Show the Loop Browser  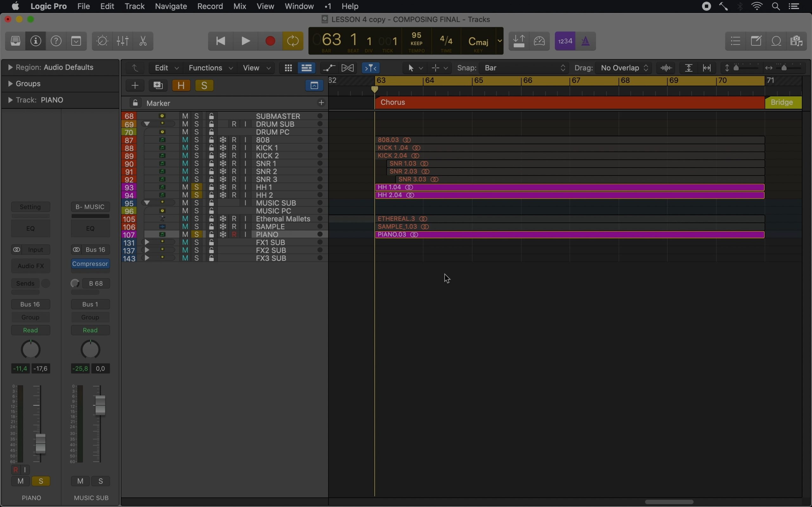click(776, 41)
